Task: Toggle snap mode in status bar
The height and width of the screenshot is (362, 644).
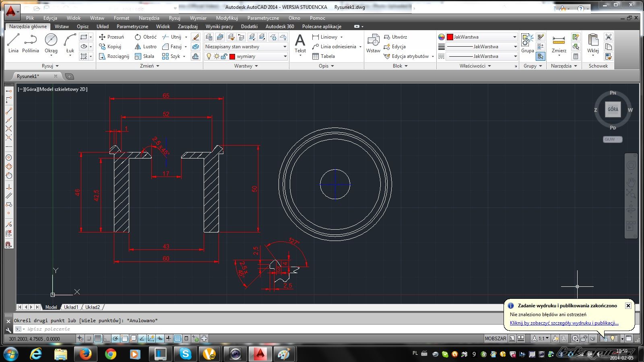Action: [89, 339]
